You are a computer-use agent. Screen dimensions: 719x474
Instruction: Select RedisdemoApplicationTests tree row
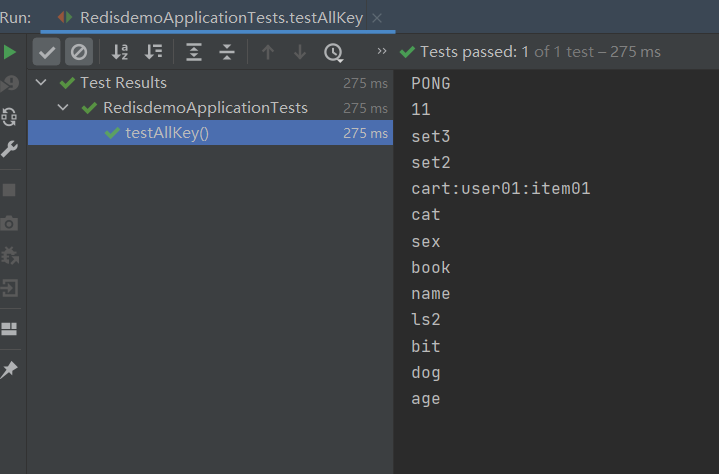(x=210, y=108)
